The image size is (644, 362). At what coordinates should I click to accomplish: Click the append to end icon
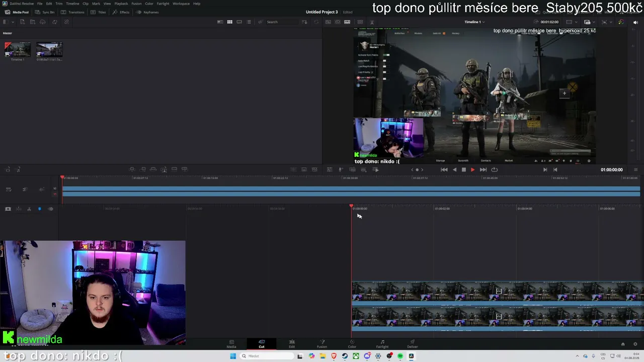point(143,169)
